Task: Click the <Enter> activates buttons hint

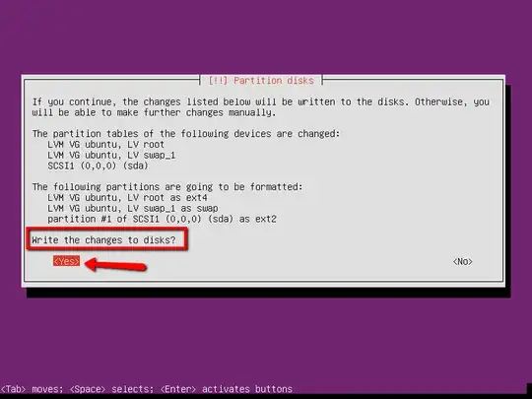Action: tap(227, 389)
